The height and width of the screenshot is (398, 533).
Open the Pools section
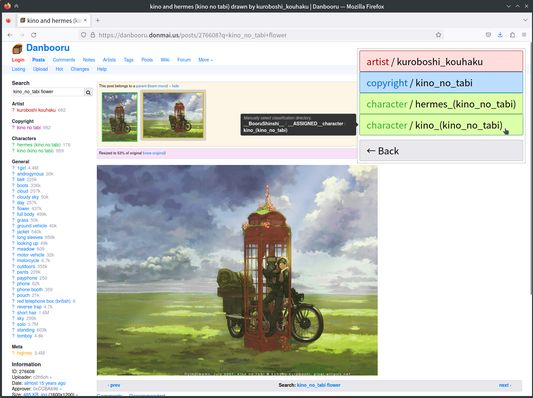click(147, 60)
